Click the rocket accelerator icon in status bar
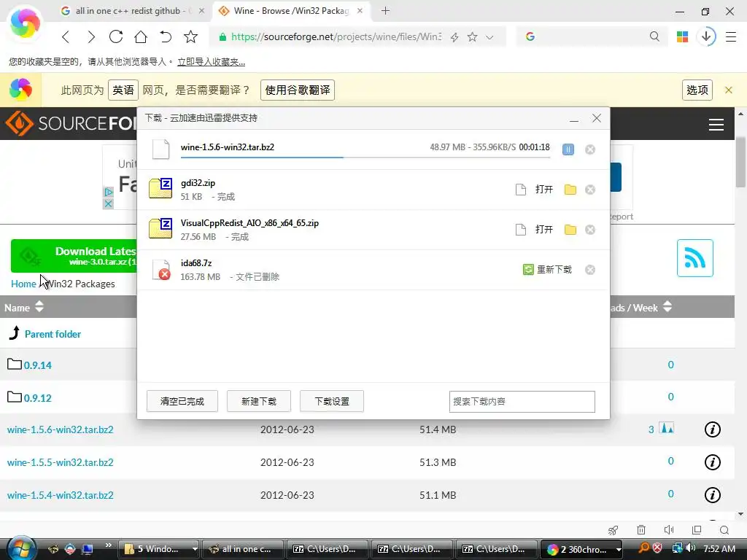This screenshot has width=747, height=560. click(x=613, y=530)
